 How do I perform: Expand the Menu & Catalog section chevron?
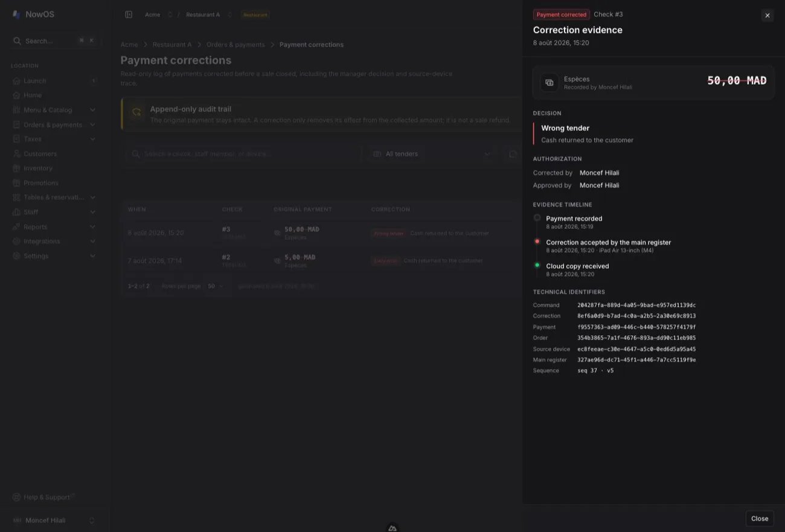click(92, 110)
